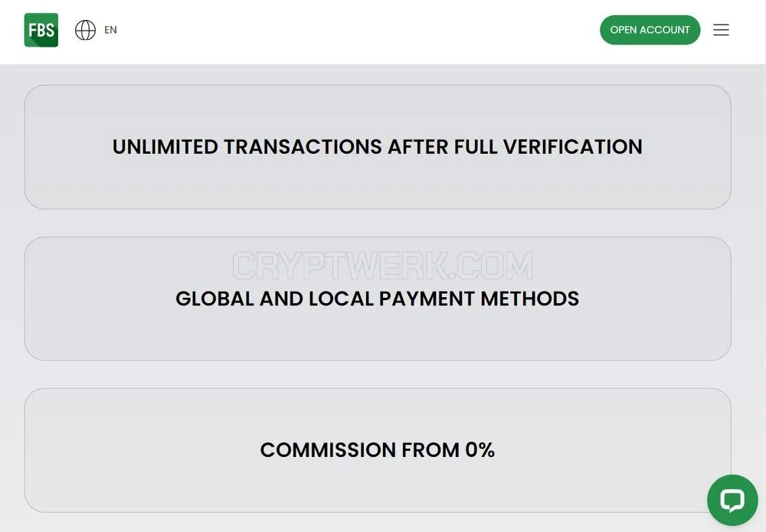Select the EN language label
Screen dimensions: 766x532
tap(110, 30)
